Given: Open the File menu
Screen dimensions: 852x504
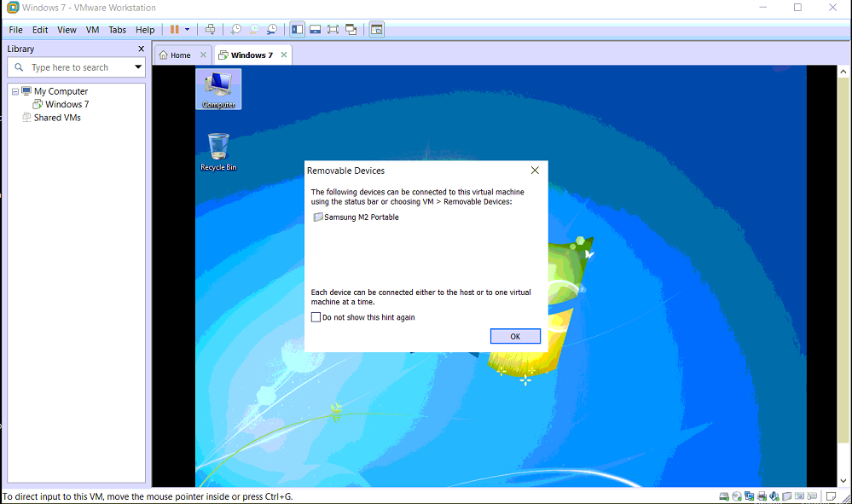Looking at the screenshot, I should point(15,30).
